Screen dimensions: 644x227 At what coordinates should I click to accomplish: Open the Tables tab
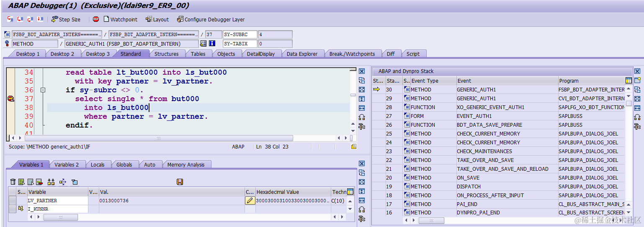coord(198,54)
